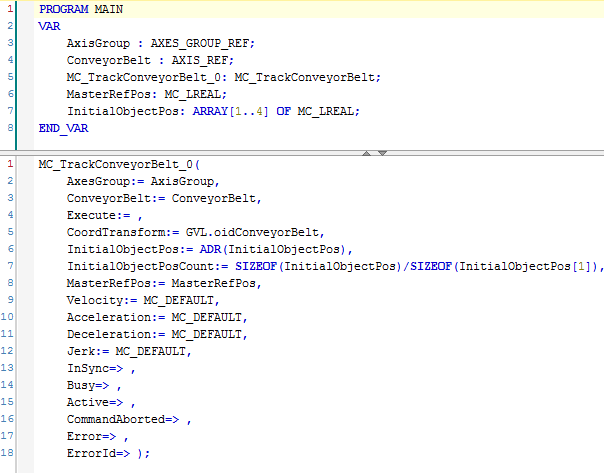The height and width of the screenshot is (473, 604).
Task: Click line number 18 in the implementation gutter
Action: (7, 452)
